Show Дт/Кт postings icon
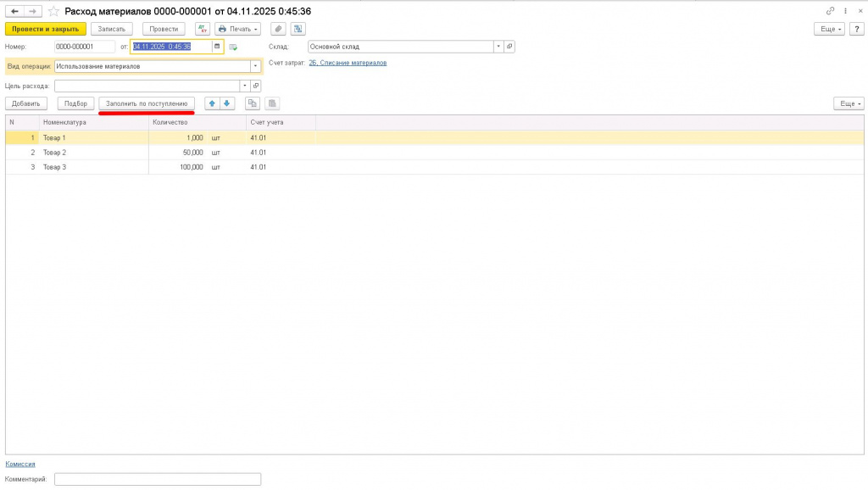The height and width of the screenshot is (490, 868). coord(203,29)
